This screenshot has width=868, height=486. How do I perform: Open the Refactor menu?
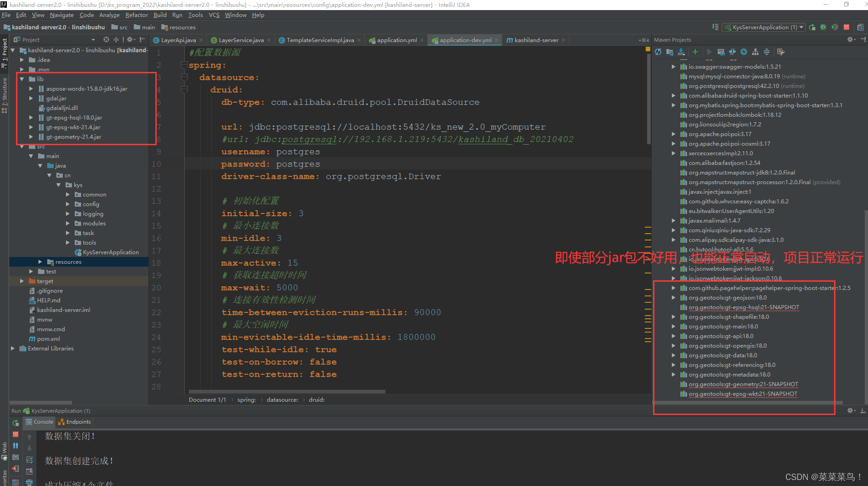pyautogui.click(x=137, y=15)
